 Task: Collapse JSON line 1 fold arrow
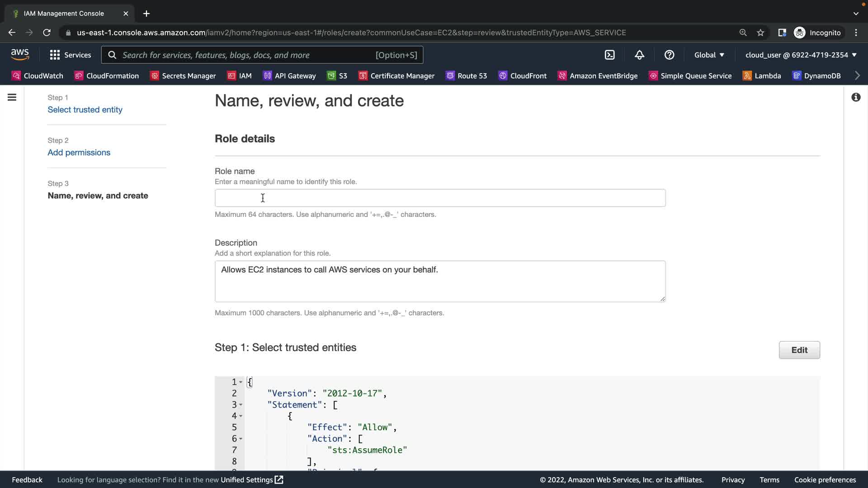(241, 382)
